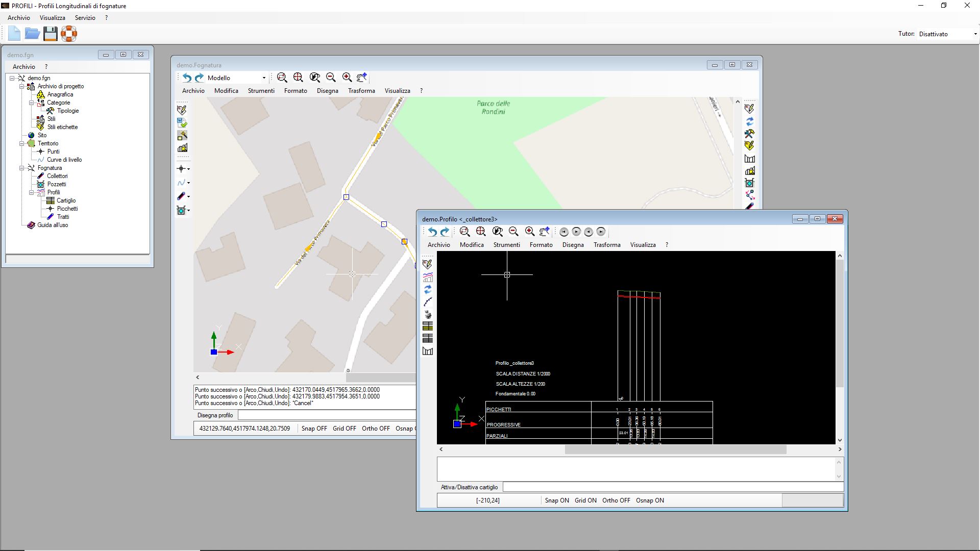Select Collettori in the project tree
The width and height of the screenshot is (980, 551).
coord(57,176)
